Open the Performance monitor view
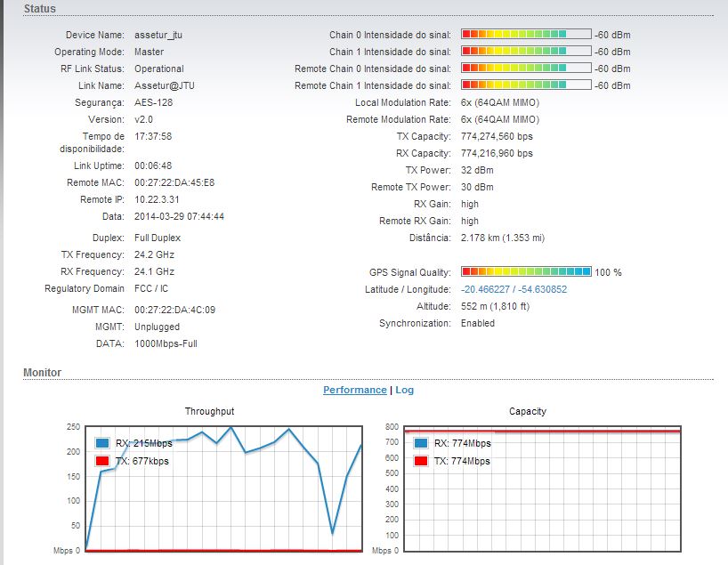This screenshot has width=728, height=565. coord(355,390)
